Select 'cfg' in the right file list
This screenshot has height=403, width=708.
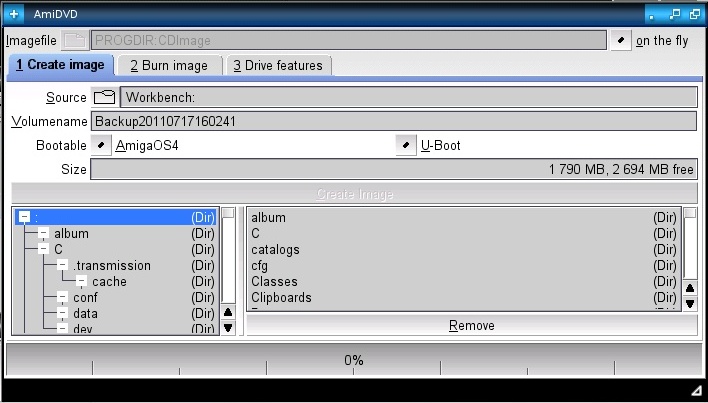(464, 265)
